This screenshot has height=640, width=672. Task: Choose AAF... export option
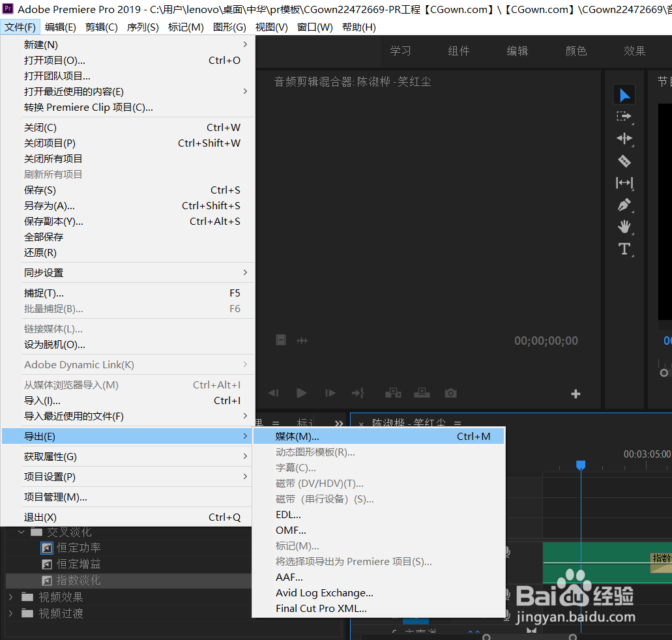(x=379, y=577)
